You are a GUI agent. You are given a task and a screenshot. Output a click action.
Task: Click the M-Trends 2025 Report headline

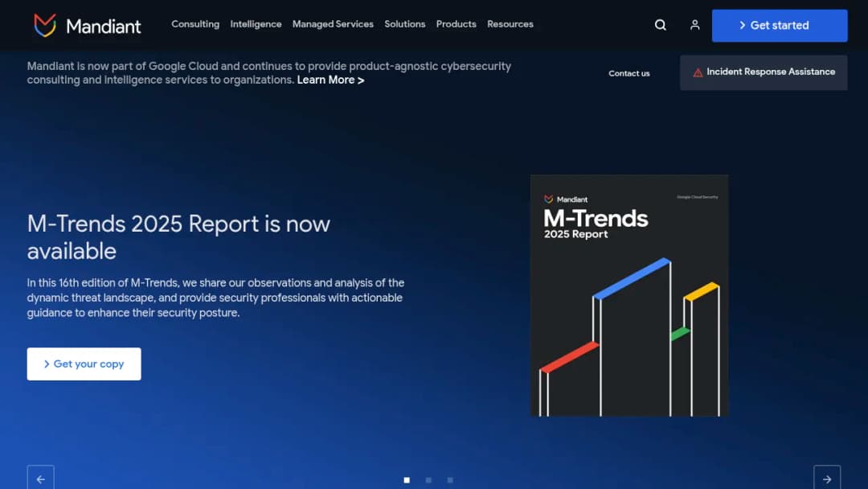click(x=178, y=237)
